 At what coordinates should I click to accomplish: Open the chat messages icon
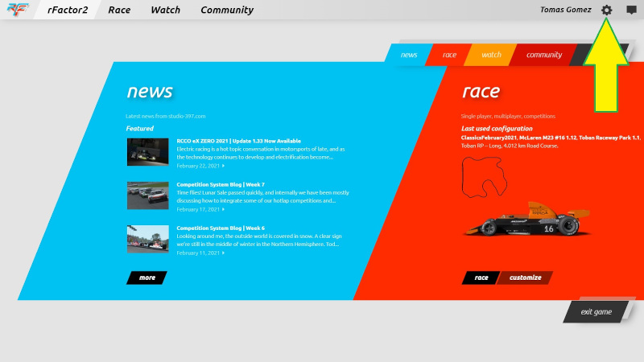631,10
